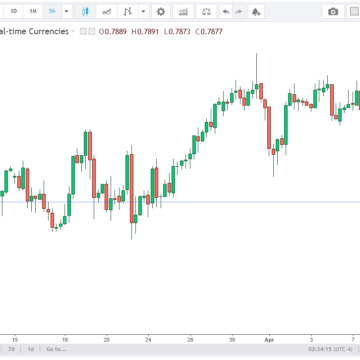
Task: Click the 7 date label on the time axis
Action: (353, 340)
